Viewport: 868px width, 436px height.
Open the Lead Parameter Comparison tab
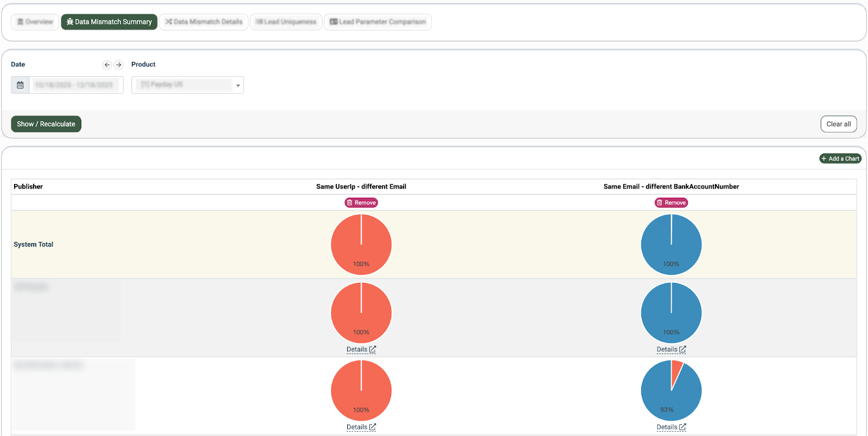[x=378, y=22]
